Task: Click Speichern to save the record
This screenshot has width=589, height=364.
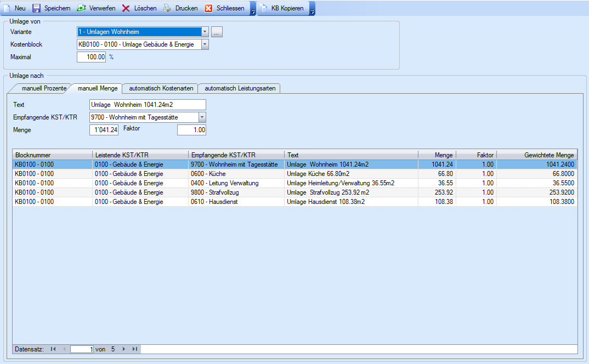Action: (x=57, y=8)
